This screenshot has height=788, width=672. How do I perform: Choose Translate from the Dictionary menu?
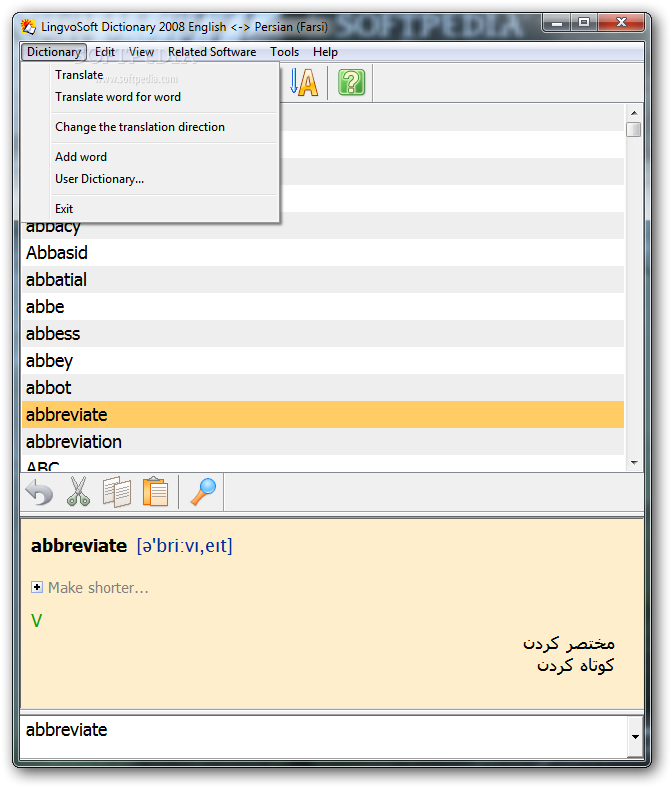point(165,75)
